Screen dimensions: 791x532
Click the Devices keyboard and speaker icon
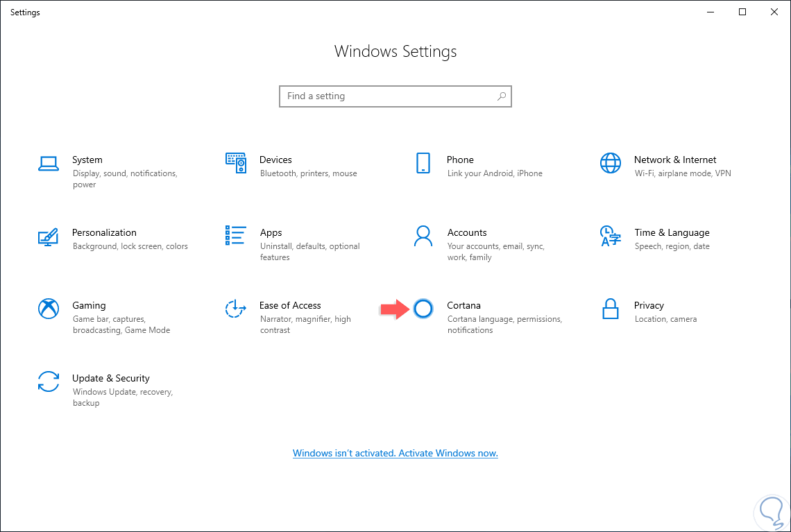(x=236, y=163)
